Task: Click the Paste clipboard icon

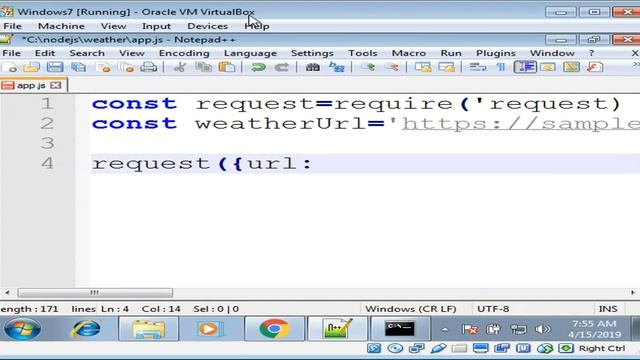Action: pyautogui.click(x=227, y=67)
